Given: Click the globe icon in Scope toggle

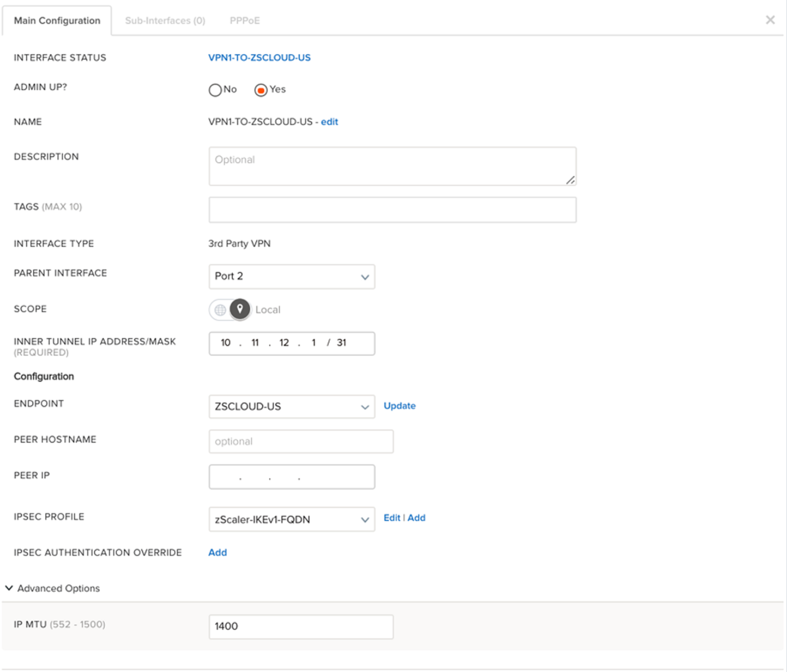Looking at the screenshot, I should pyautogui.click(x=220, y=310).
